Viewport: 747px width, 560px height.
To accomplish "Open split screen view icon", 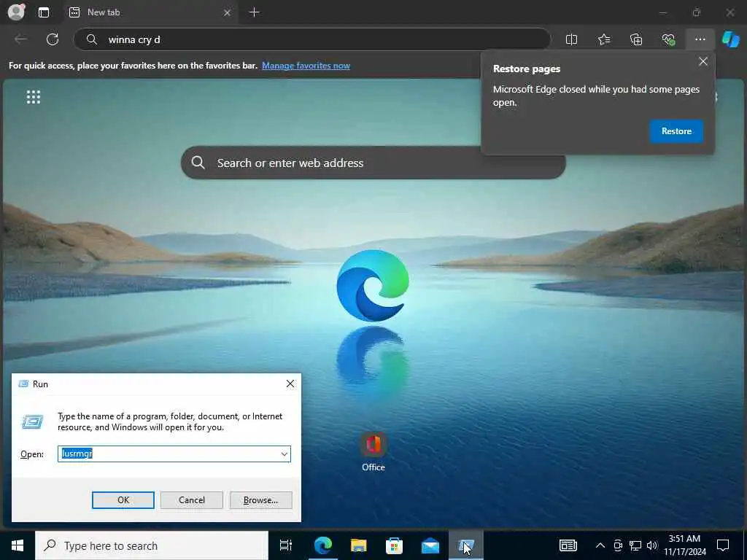I will click(571, 39).
